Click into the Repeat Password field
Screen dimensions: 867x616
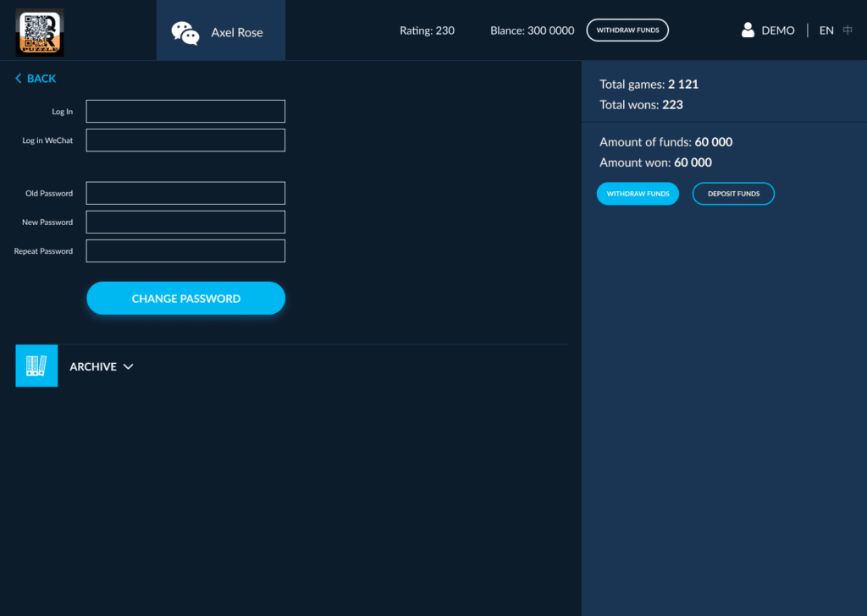coord(185,250)
